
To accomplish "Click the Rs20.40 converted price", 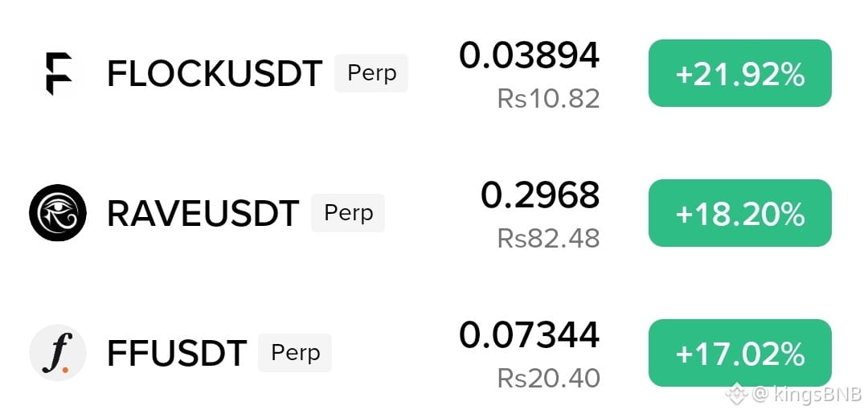I will click(549, 379).
